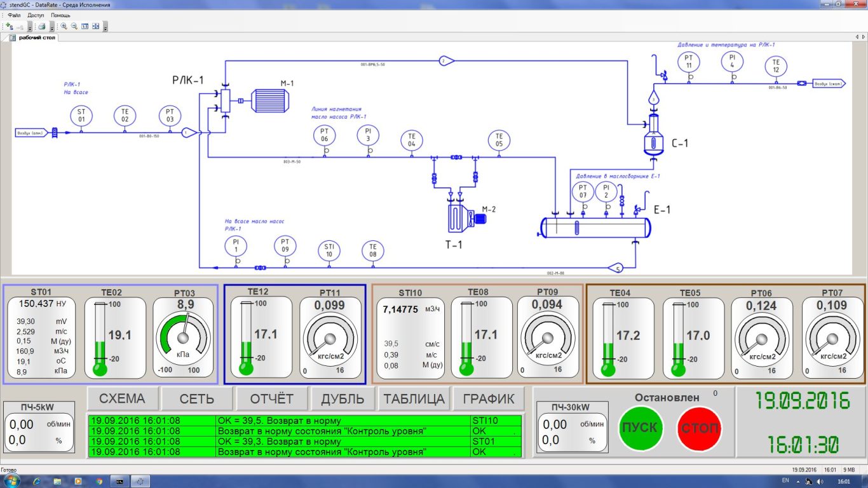Open the Файл menu

(14, 15)
